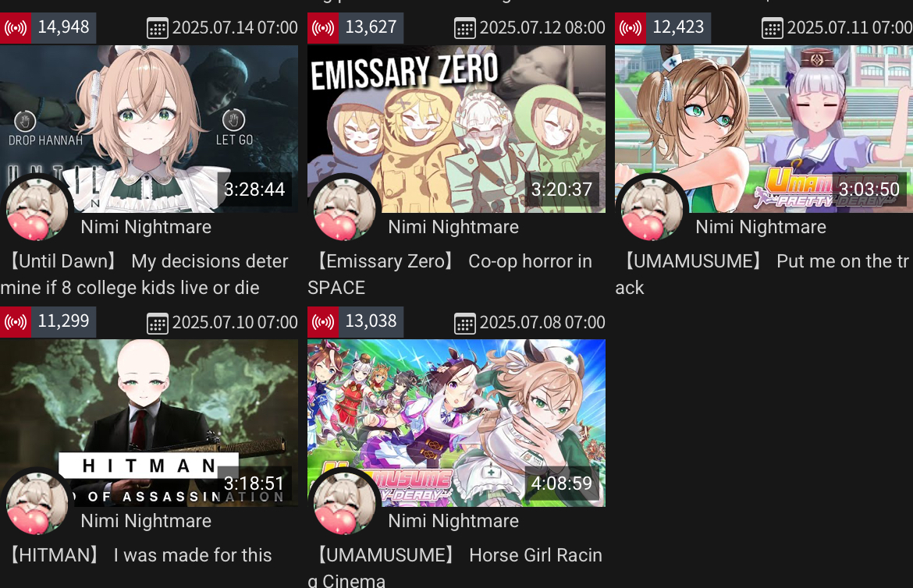Screen dimensions: 913x588
Task: Click calendar icon next to 2025.07.08 07:00
Action: click(464, 323)
